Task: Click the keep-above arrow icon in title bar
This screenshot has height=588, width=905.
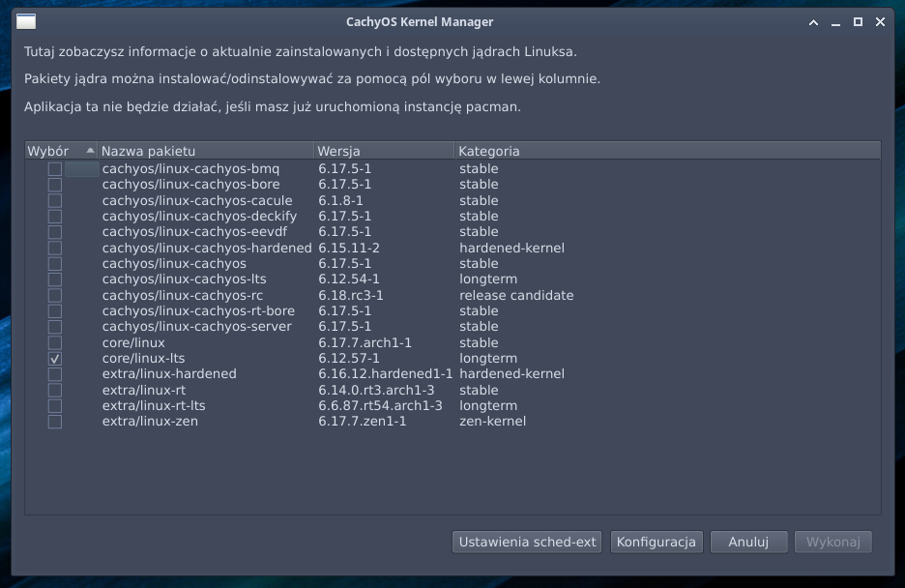Action: 813,22
